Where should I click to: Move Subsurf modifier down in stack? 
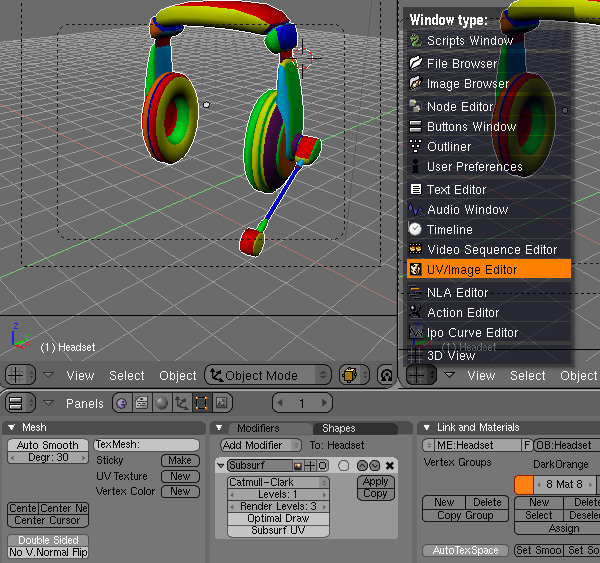coord(375,465)
